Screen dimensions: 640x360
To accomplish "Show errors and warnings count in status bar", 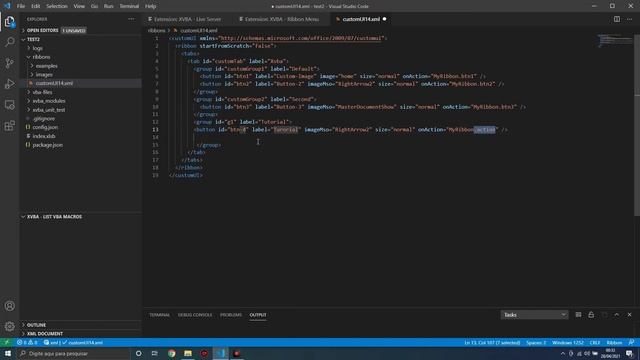I will [27, 342].
